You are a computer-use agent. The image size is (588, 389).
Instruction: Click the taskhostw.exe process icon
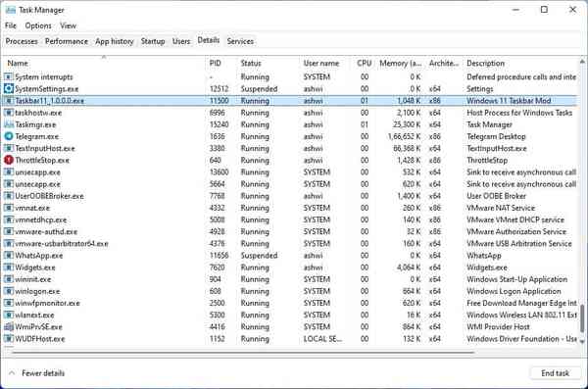[x=9, y=113]
